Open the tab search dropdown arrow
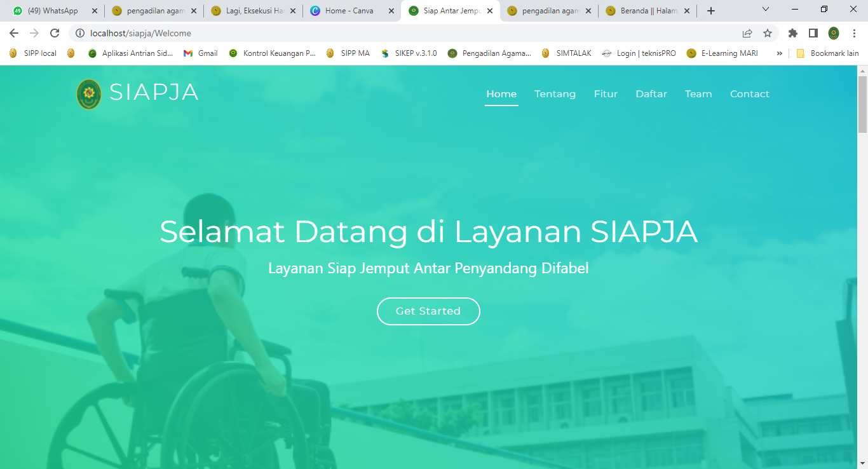Screen dimensions: 868x469 click(766, 10)
